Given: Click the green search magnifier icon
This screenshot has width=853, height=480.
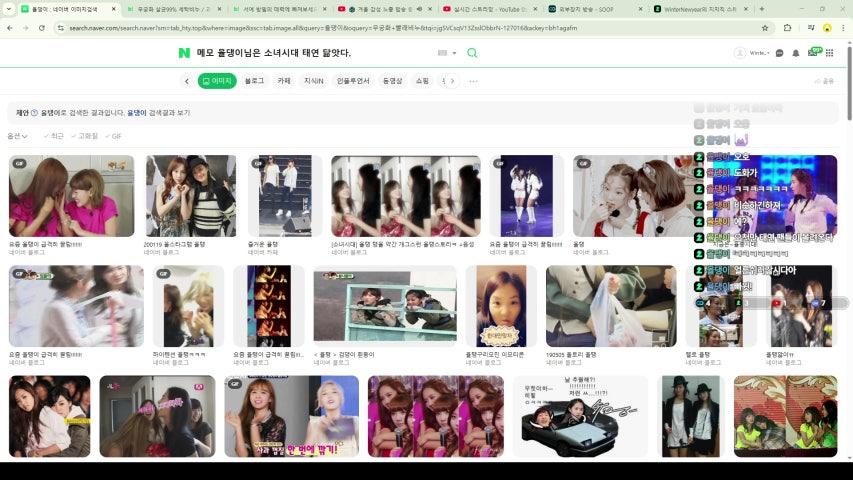Looking at the screenshot, I should coord(472,53).
